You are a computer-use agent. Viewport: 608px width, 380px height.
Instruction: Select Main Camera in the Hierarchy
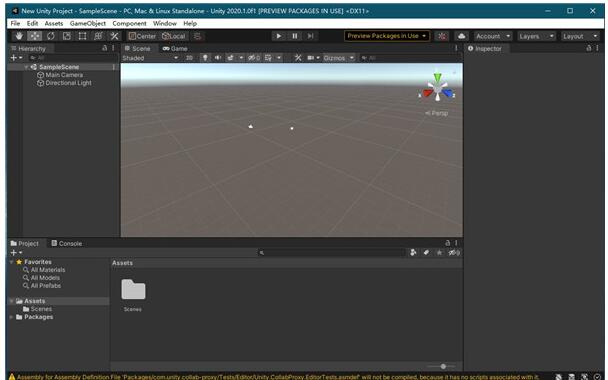click(x=60, y=75)
